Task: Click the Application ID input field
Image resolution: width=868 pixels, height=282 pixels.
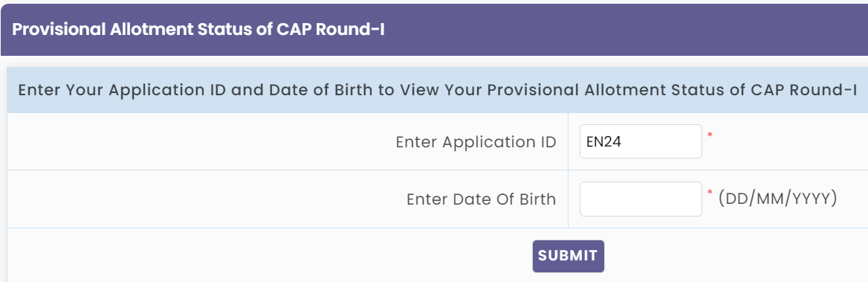Action: pos(641,141)
